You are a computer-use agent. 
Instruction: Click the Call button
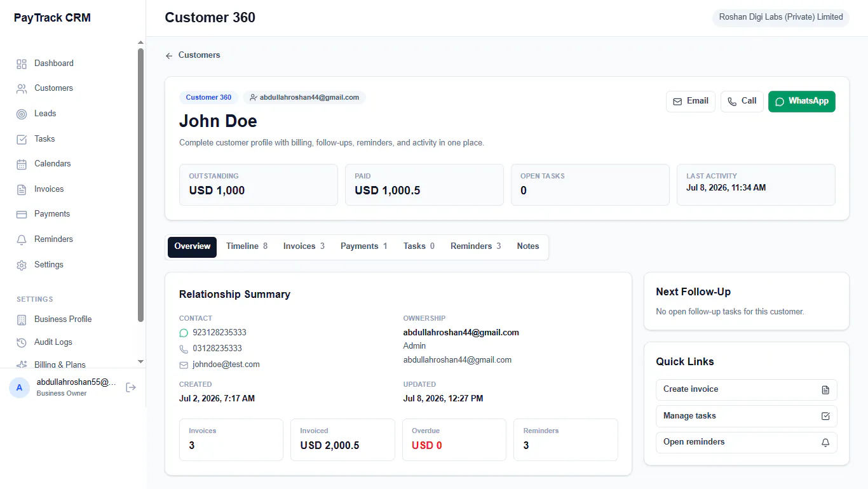pyautogui.click(x=742, y=102)
